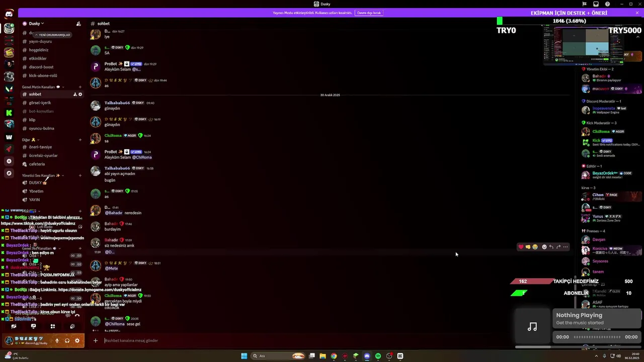
Task: Open the Kick server with green K icon
Action: point(9,113)
